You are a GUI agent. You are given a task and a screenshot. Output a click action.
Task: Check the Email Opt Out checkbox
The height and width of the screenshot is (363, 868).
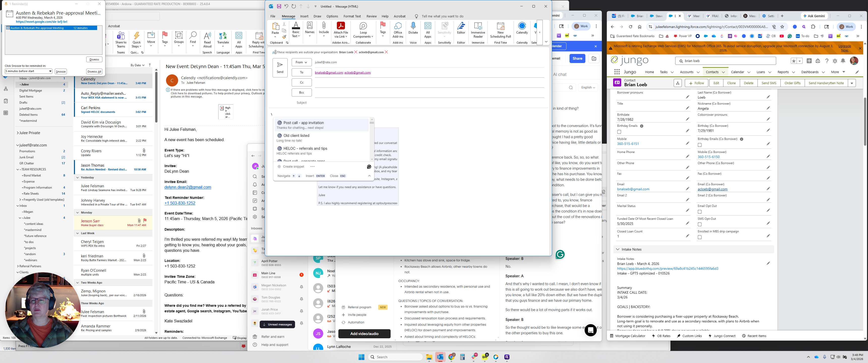coord(699,212)
